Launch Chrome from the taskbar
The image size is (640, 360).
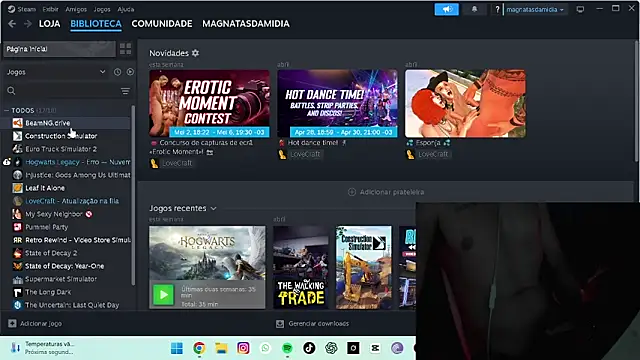pos(199,348)
